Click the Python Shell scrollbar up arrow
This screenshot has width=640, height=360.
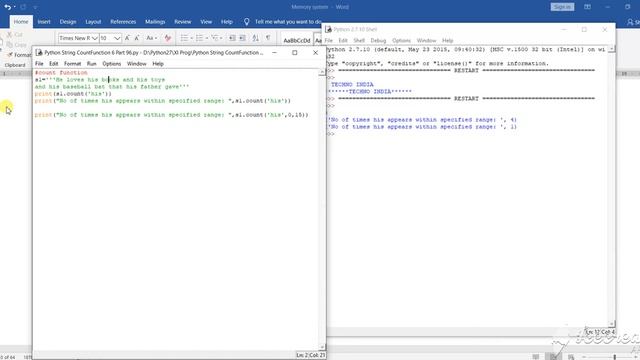611,49
